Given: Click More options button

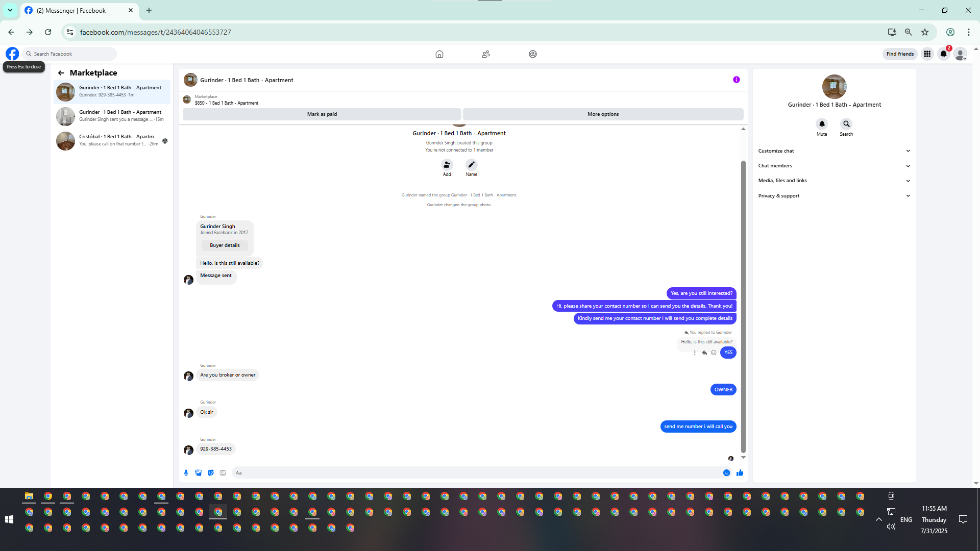Looking at the screenshot, I should [x=603, y=114].
